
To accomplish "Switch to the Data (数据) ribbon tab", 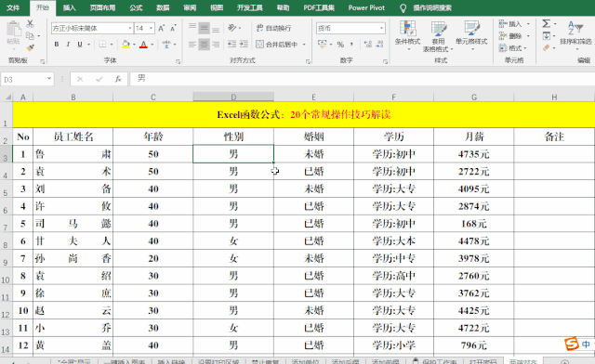I will (x=163, y=7).
